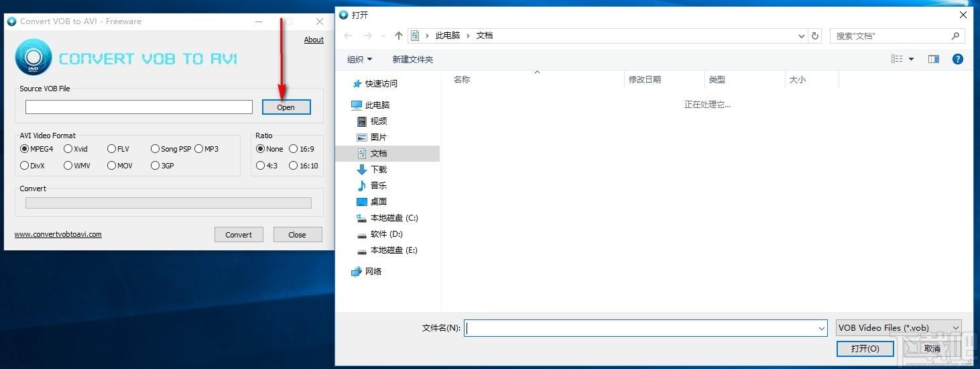Select 3GP video format
Screen dimensions: 980x369
tap(162, 166)
